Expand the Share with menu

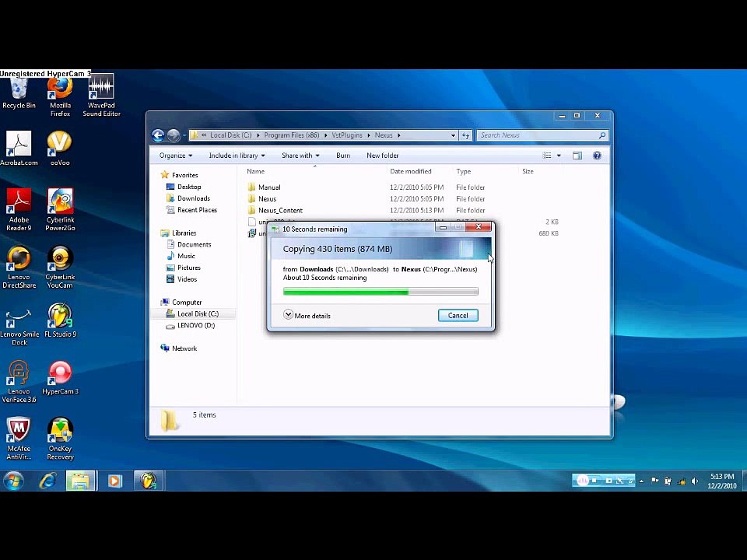coord(300,156)
